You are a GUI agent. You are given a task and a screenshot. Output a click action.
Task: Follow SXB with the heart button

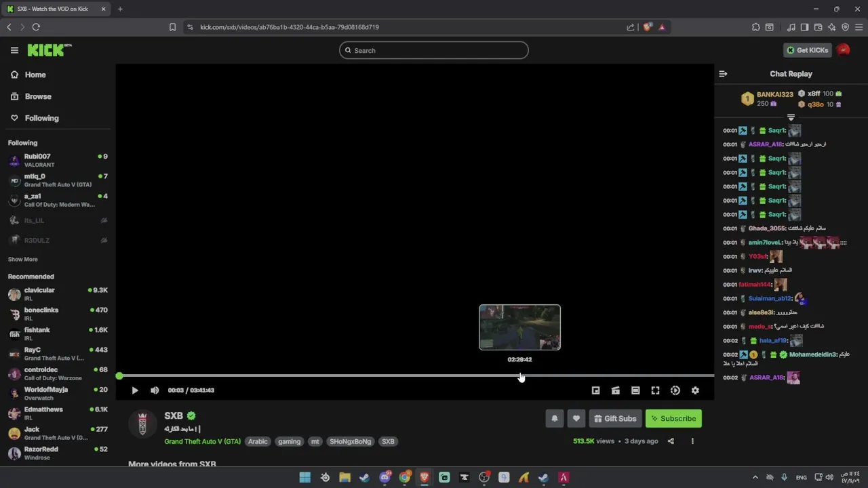[576, 419]
